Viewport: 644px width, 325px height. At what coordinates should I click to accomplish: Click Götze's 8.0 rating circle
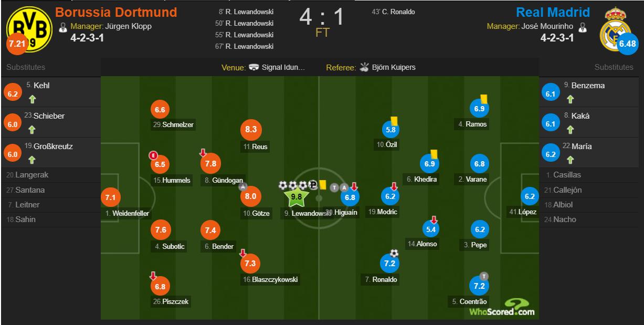[250, 196]
